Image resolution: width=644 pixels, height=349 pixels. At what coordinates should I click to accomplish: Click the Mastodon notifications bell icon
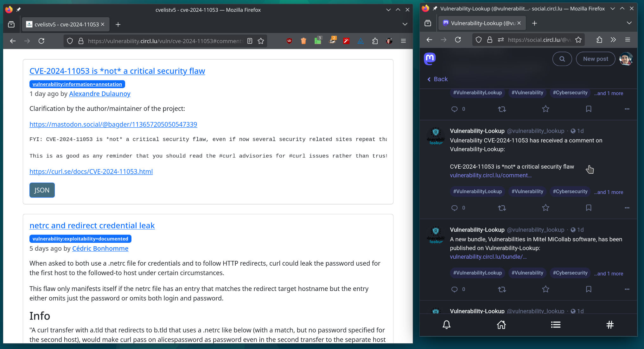tap(447, 325)
